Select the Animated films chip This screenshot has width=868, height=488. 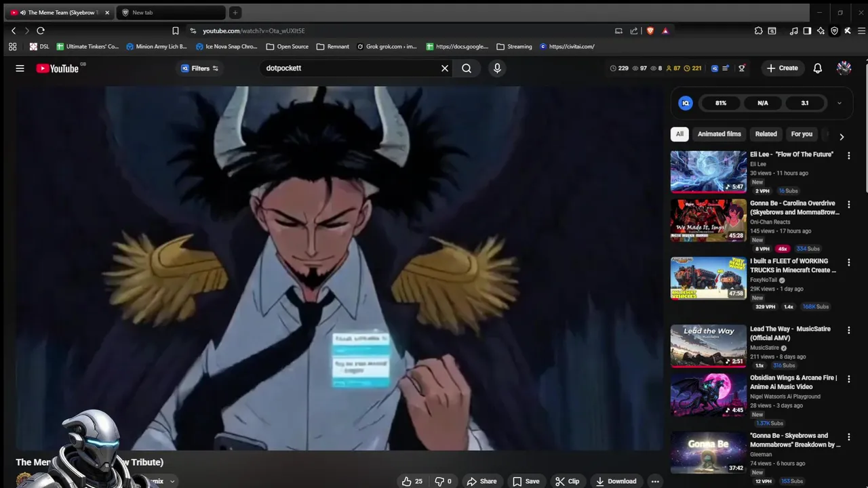pos(719,134)
